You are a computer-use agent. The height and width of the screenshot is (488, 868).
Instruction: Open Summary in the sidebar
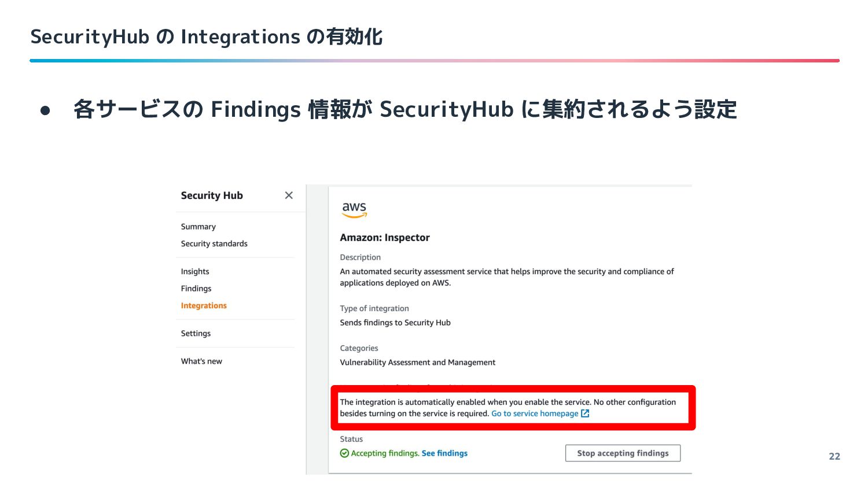(x=198, y=227)
